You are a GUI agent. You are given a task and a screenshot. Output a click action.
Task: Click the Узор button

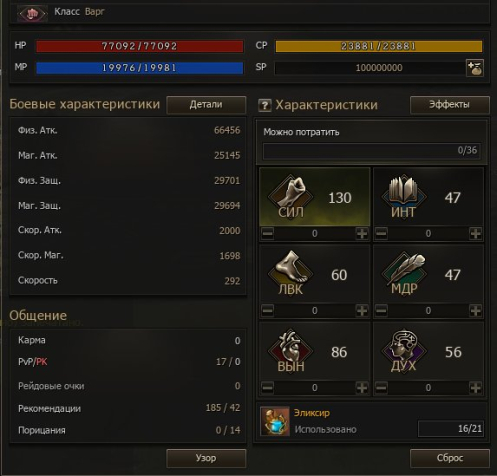(206, 458)
